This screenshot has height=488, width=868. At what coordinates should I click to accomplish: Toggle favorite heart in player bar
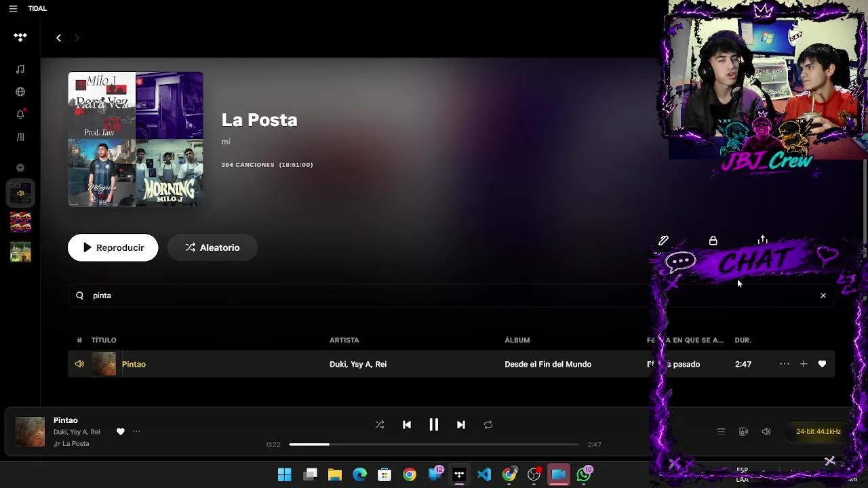(120, 432)
